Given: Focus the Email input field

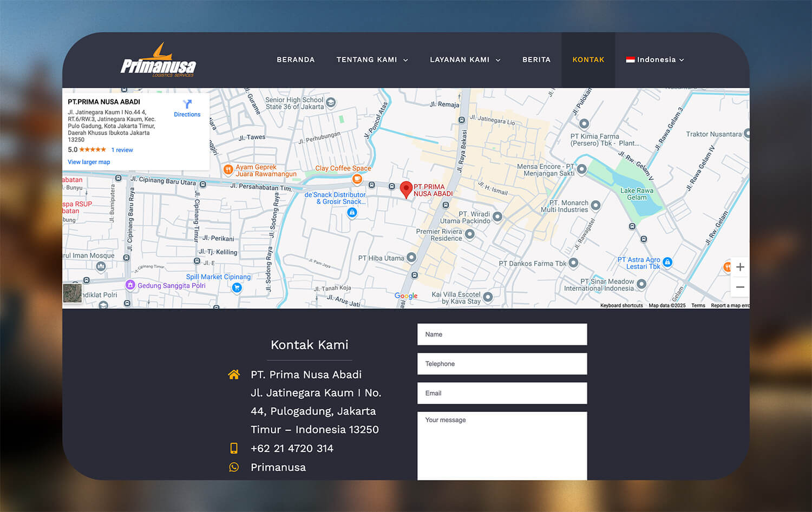Looking at the screenshot, I should click(x=502, y=393).
